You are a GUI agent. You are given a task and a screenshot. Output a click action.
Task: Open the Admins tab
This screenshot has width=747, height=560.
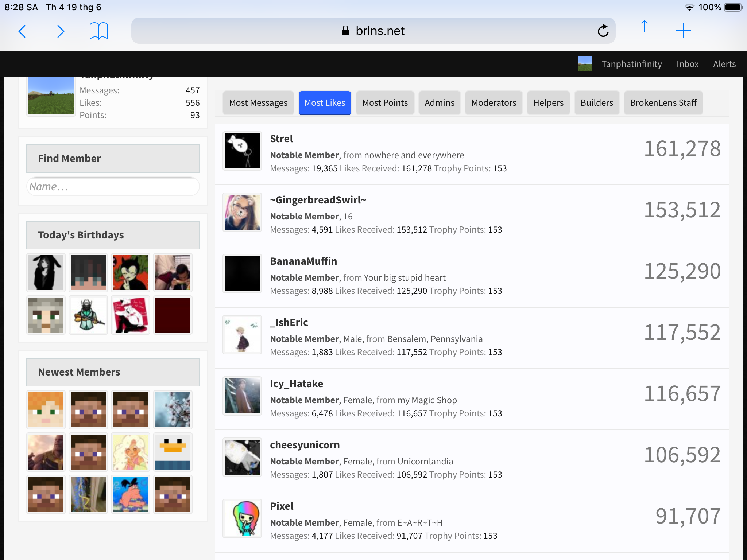(439, 103)
